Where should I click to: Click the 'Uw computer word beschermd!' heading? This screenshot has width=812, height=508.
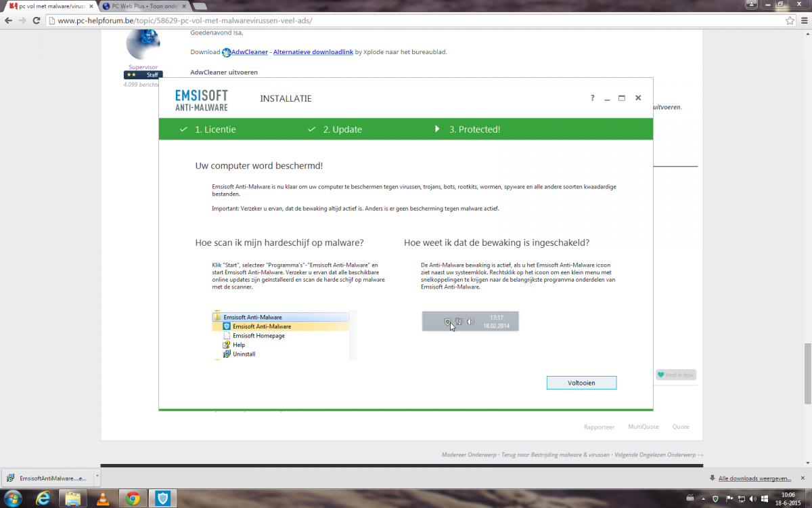tap(259, 166)
